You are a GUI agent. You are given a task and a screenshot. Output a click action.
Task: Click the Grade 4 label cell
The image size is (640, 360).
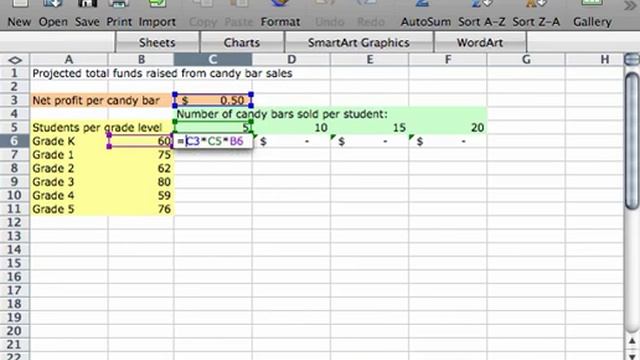pos(69,195)
